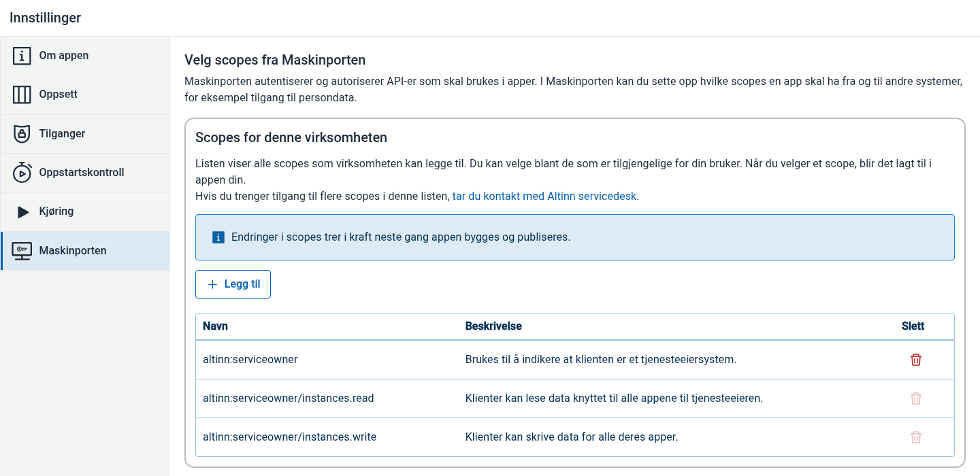Click the Navn column header
This screenshot has height=476, width=980.
pos(215,326)
